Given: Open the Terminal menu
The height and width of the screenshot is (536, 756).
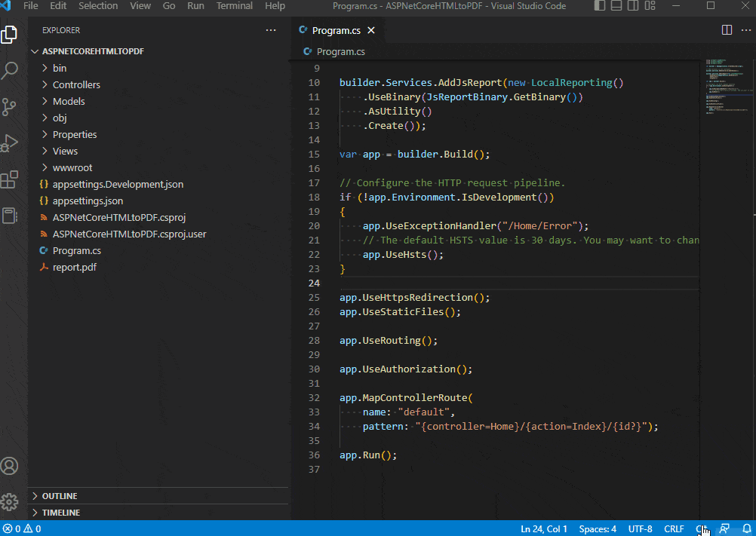Looking at the screenshot, I should coord(234,5).
